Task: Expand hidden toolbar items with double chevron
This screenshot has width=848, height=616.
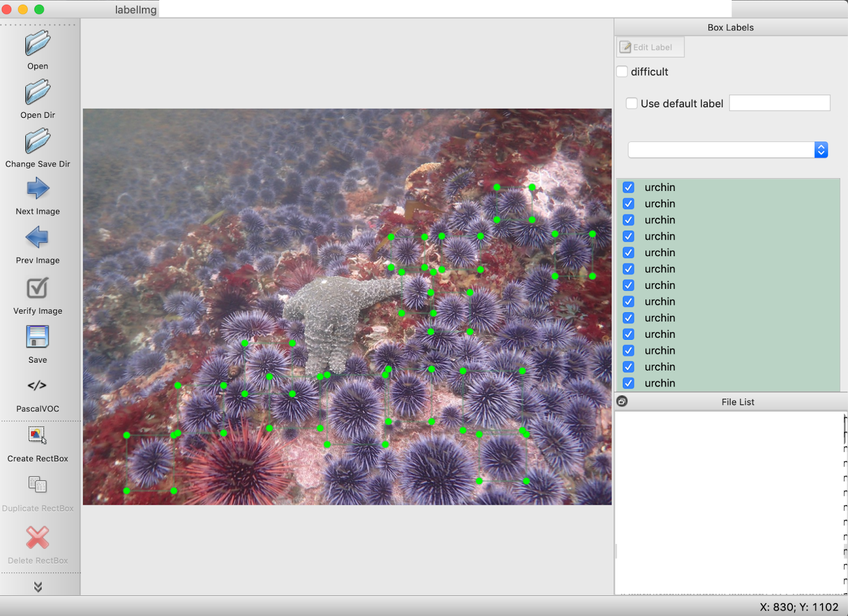Action: pyautogui.click(x=38, y=586)
